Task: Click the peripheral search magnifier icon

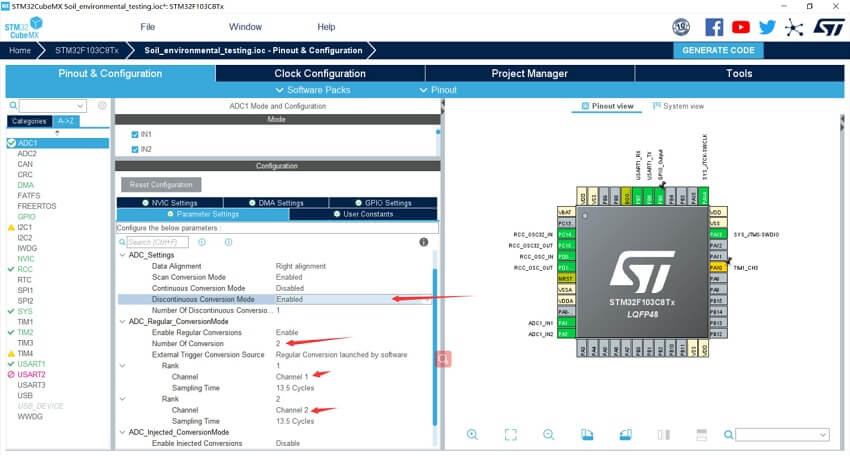Action: [x=13, y=105]
